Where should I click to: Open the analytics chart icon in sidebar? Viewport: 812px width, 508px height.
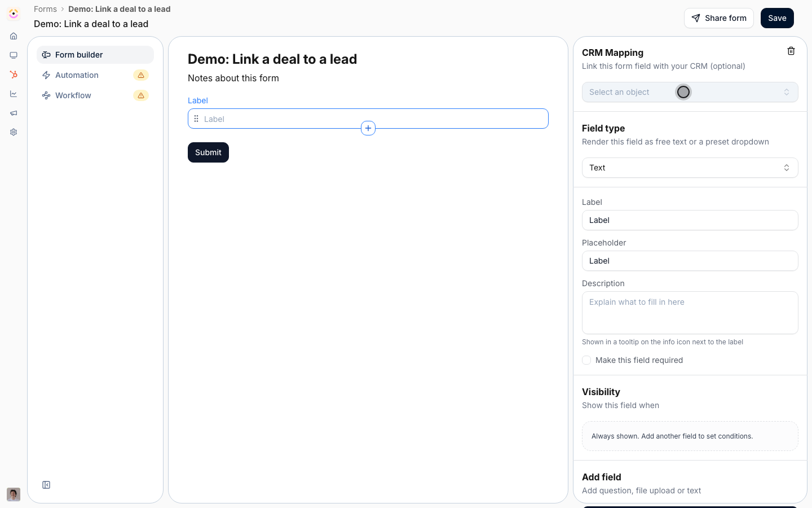(14, 94)
